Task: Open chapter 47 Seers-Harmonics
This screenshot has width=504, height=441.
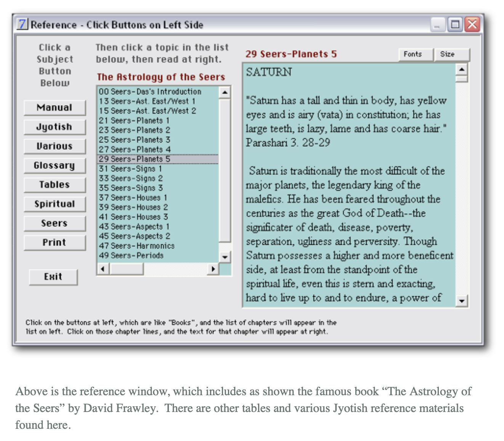Action: [x=136, y=246]
